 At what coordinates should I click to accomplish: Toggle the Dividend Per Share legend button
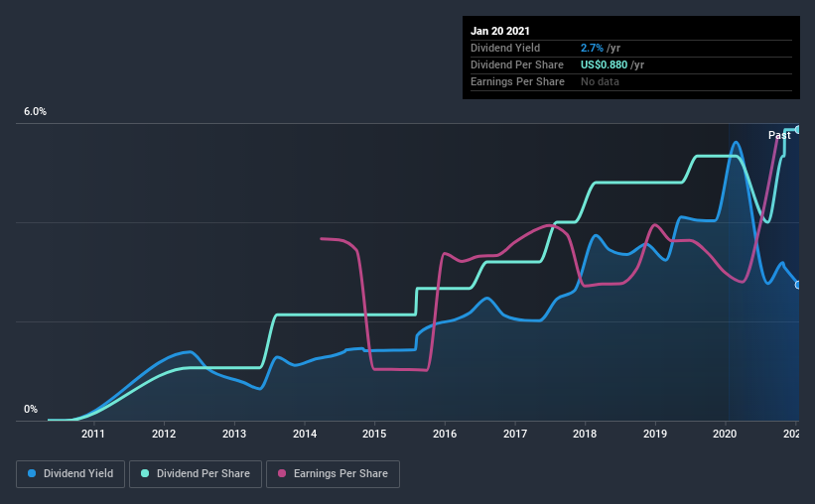[196, 474]
